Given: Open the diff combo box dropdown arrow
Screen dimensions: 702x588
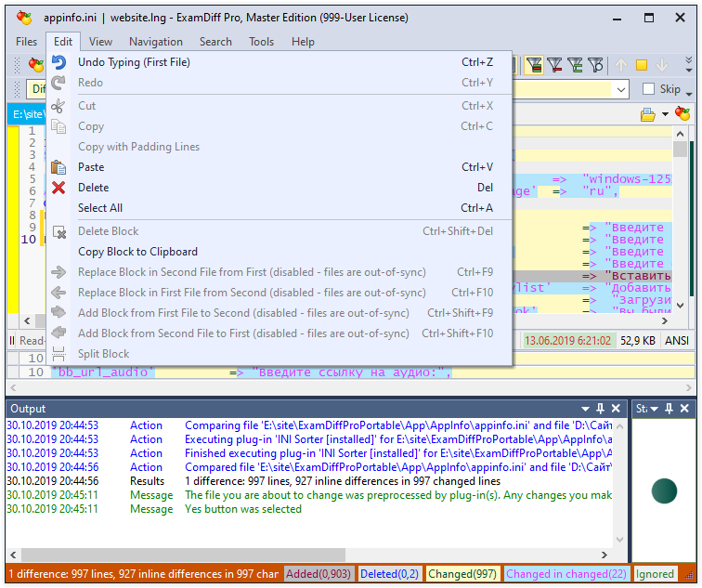Looking at the screenshot, I should 621,89.
